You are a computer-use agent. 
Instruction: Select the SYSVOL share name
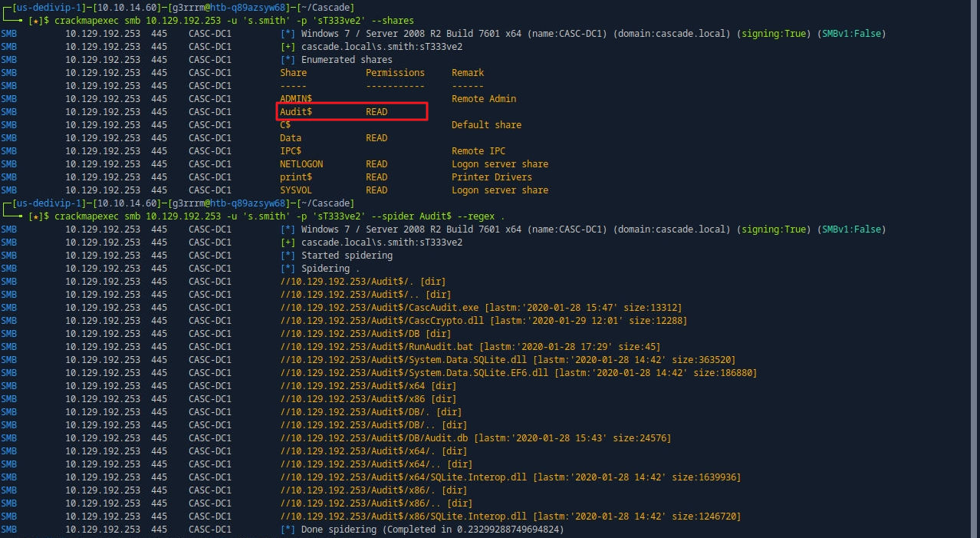click(296, 190)
